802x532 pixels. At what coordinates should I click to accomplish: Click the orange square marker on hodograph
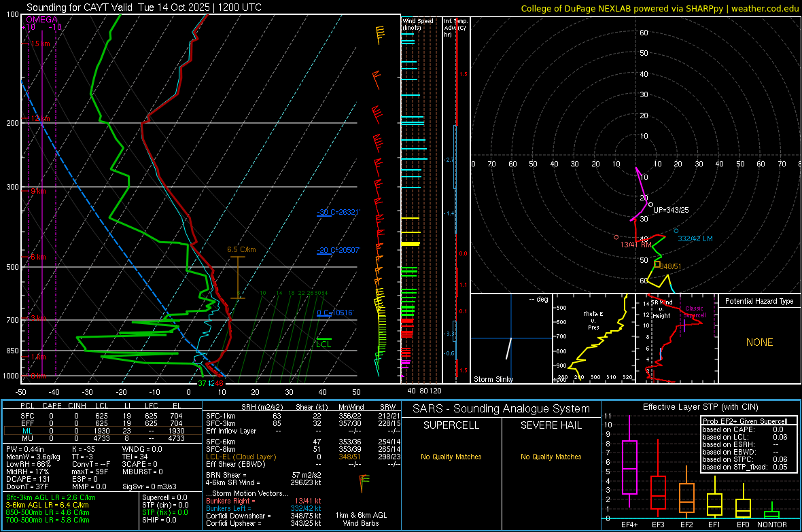pyautogui.click(x=657, y=264)
